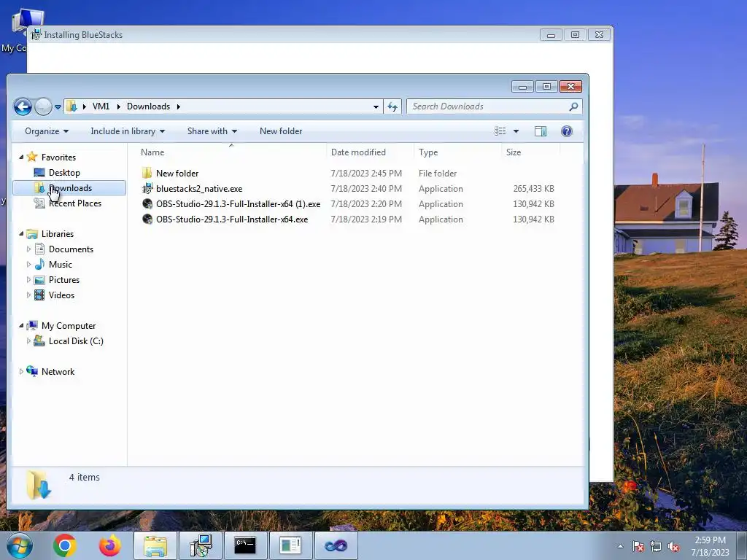
Task: Open the clock showing 2:59 PM
Action: coord(710,546)
